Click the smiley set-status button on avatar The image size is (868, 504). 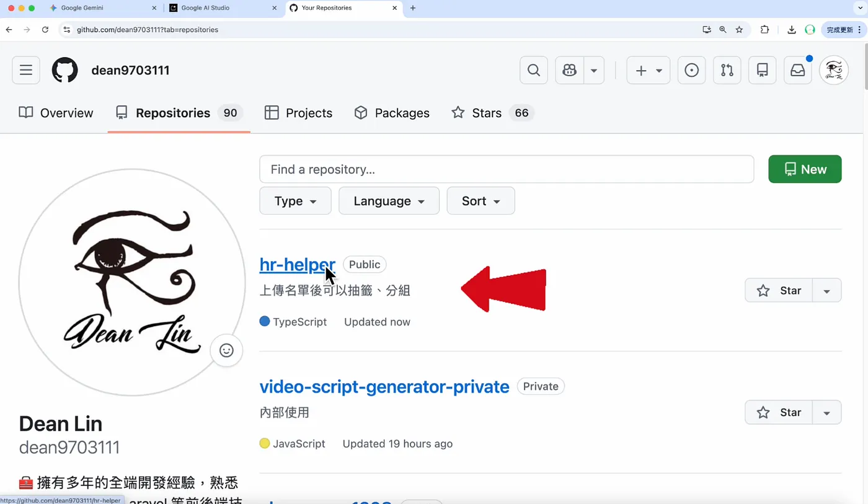coord(226,350)
